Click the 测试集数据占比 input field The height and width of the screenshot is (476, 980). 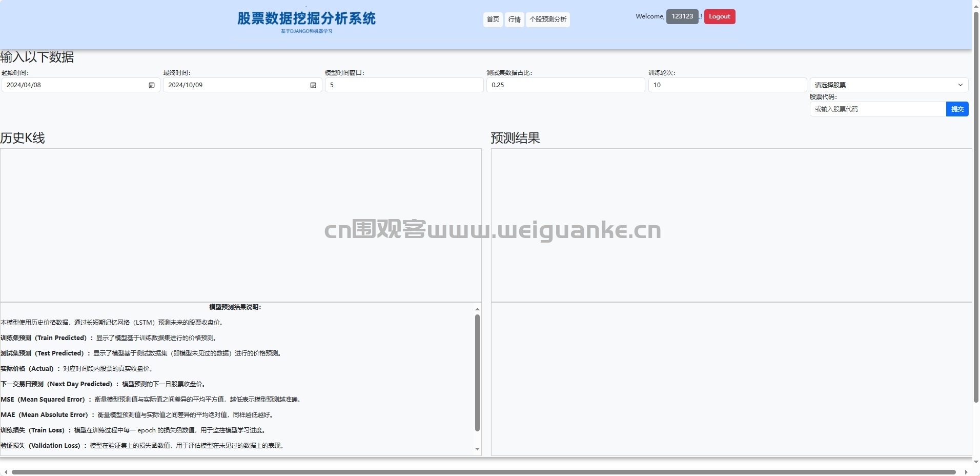[x=565, y=85]
